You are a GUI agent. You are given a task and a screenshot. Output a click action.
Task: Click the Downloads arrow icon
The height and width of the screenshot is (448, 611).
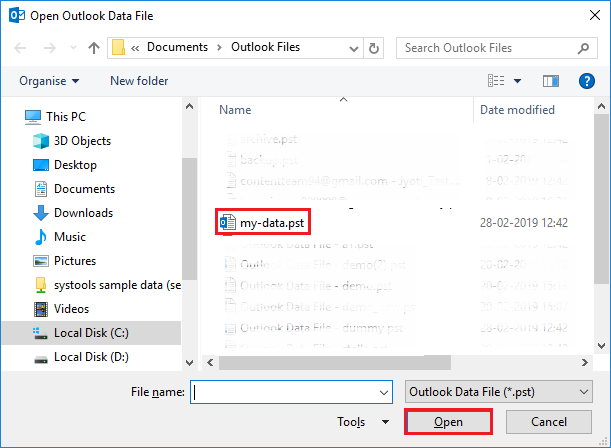(x=41, y=213)
